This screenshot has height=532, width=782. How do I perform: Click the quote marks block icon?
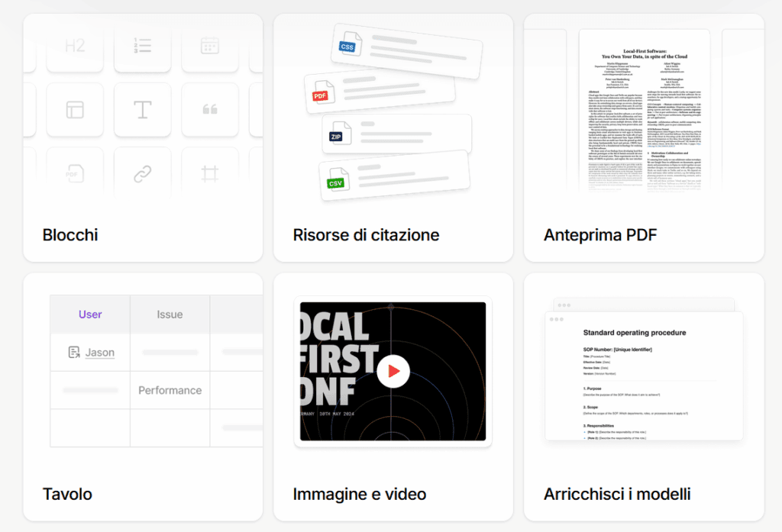[209, 110]
